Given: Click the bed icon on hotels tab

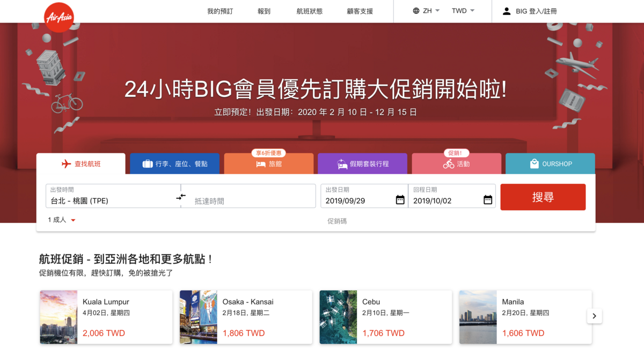Looking at the screenshot, I should pos(261,164).
